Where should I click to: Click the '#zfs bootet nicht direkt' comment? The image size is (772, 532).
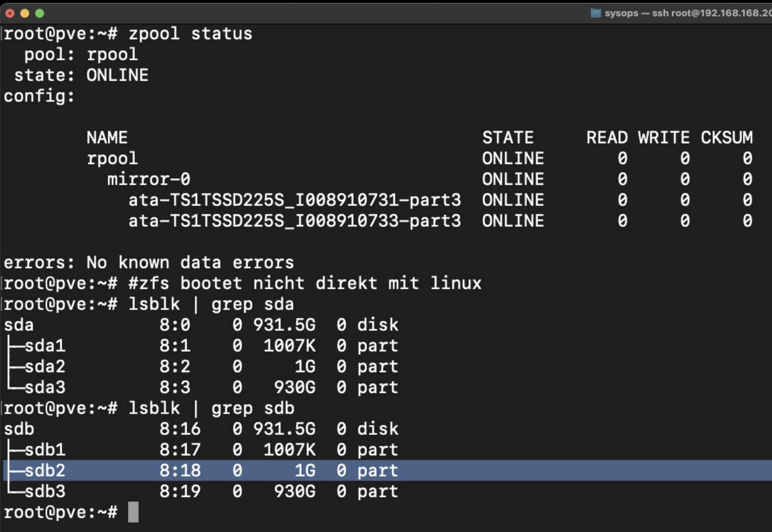(x=304, y=284)
